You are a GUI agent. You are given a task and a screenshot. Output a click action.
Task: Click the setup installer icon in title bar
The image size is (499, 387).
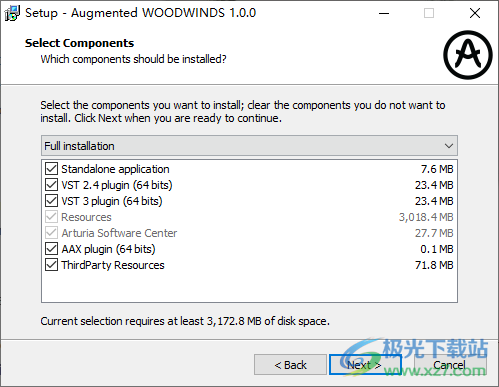pos(12,13)
